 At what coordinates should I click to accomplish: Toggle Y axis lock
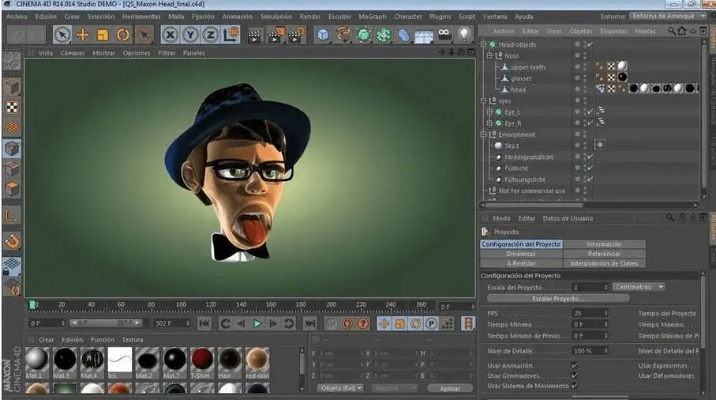click(x=190, y=35)
